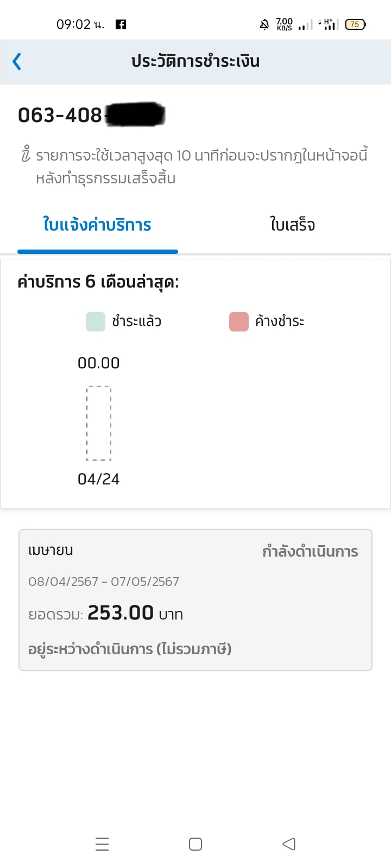Tap the 063-408 phone number
Image resolution: width=391 pixels, height=868 pixels.
click(x=60, y=115)
